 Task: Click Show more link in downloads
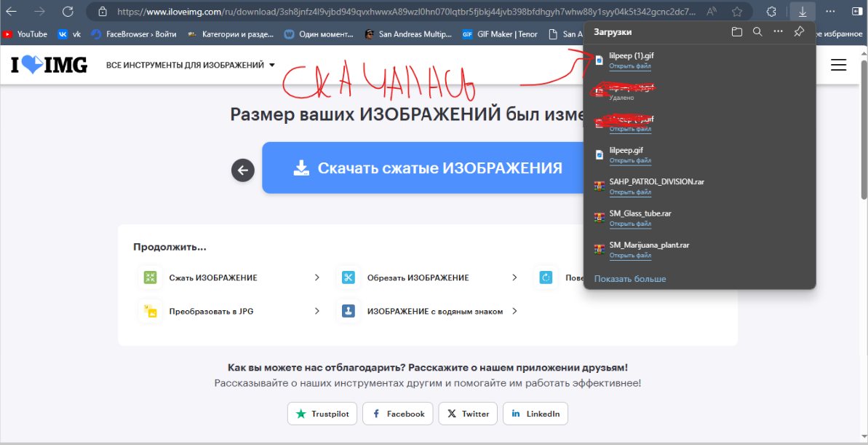tap(630, 279)
